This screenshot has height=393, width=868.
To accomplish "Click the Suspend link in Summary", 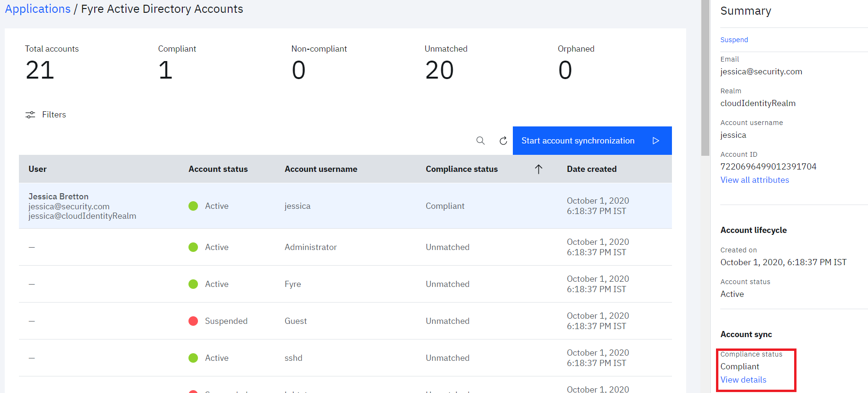I will [x=734, y=40].
